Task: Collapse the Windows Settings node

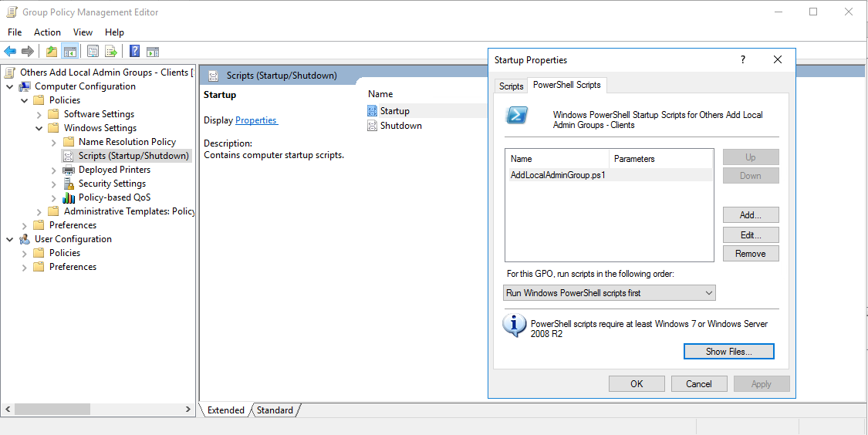Action: (x=39, y=128)
